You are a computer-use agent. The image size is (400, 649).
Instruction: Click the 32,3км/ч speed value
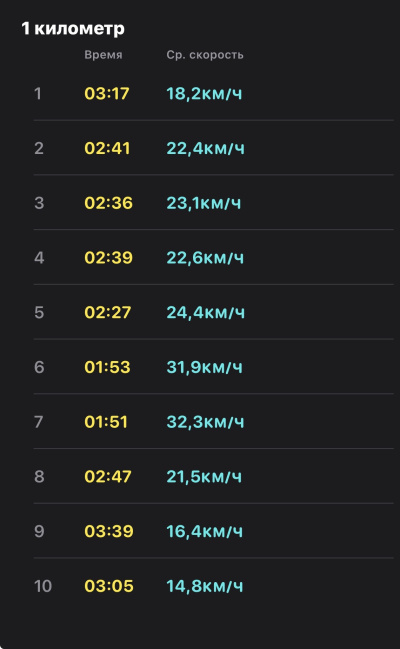point(205,422)
